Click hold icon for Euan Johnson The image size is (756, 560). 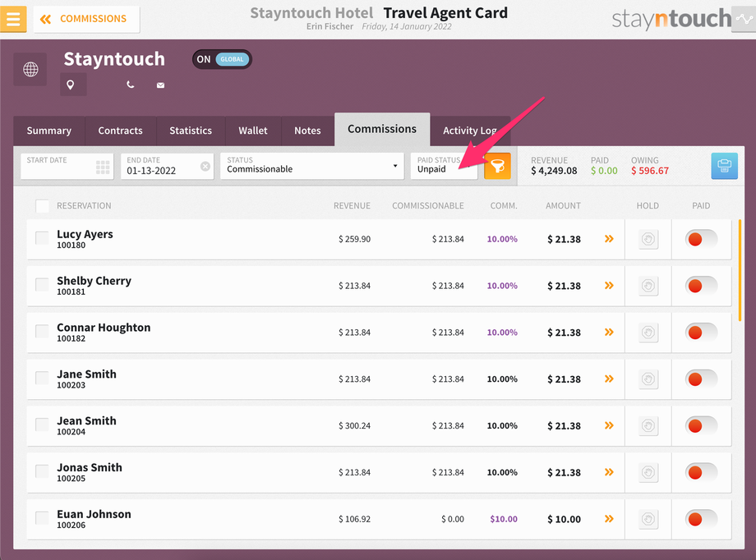(x=648, y=520)
